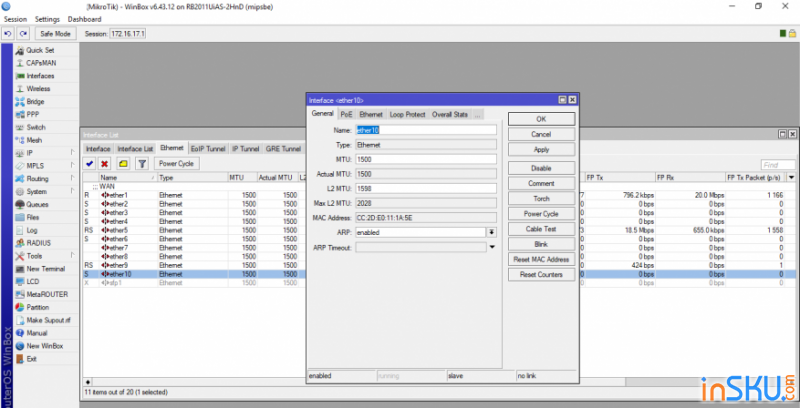
Task: Switch to Loop Protect tab
Action: tap(408, 114)
